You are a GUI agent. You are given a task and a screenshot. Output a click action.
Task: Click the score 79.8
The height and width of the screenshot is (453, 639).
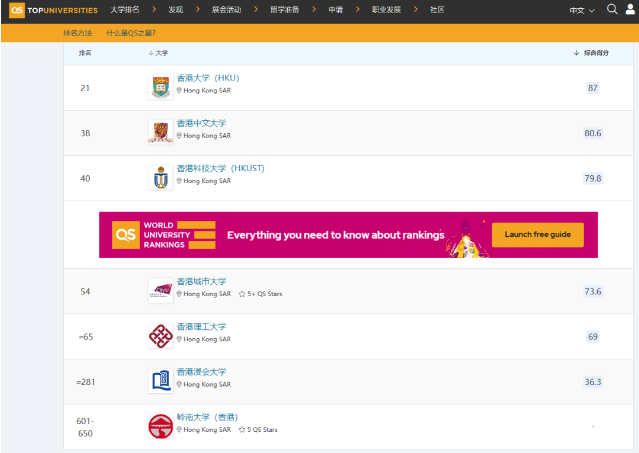point(593,178)
